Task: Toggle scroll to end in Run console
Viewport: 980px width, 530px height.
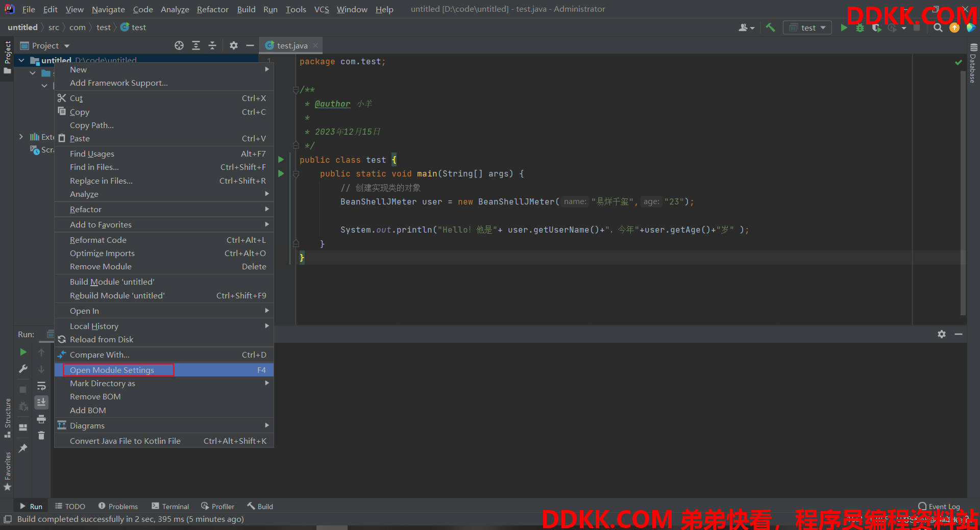Action: pos(41,402)
